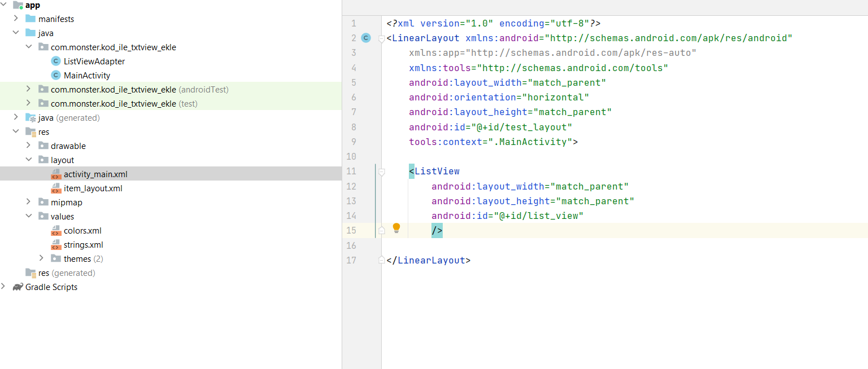This screenshot has height=369, width=868.
Task: Collapse the main com.monster.kod_ile_txtview_ekle package
Action: coord(29,47)
